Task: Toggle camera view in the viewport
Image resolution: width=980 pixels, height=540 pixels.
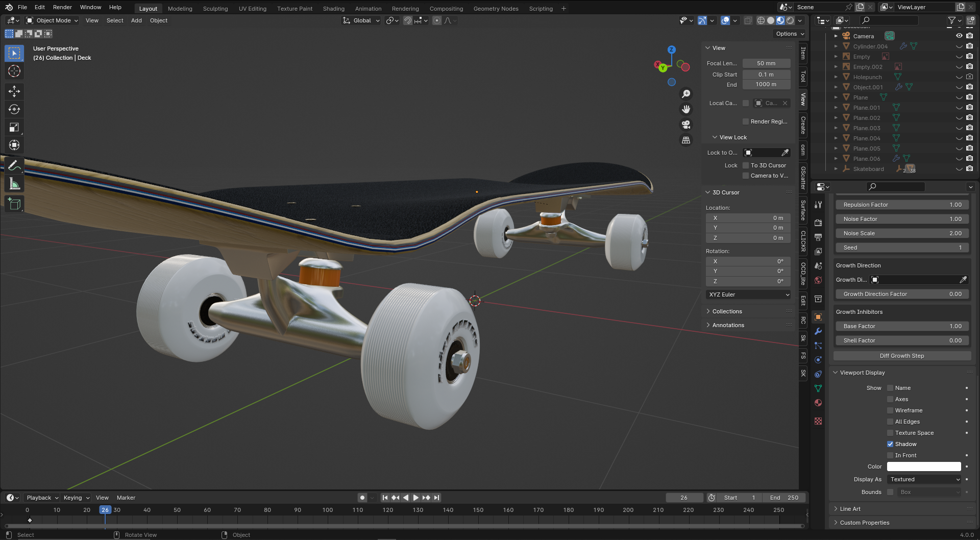Action: pyautogui.click(x=686, y=125)
